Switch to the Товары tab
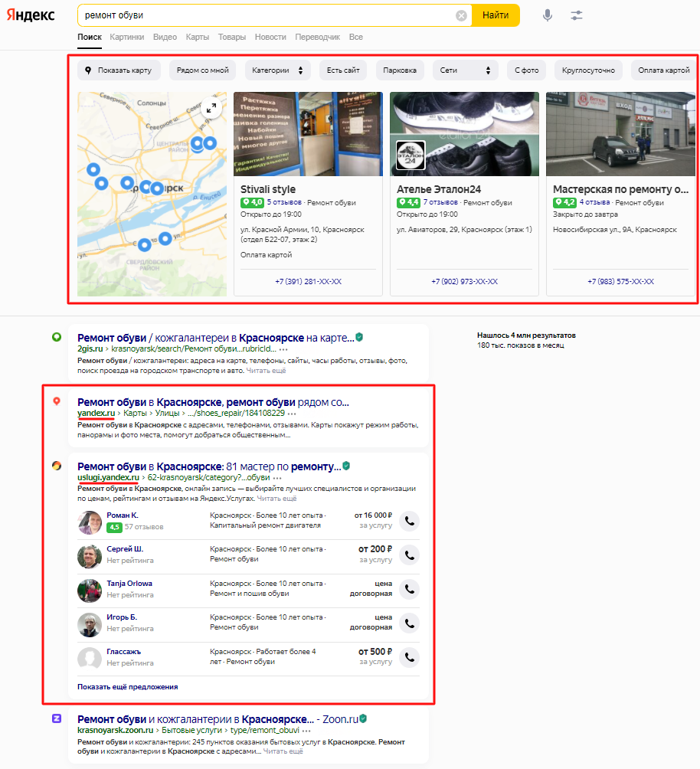700x769 pixels. point(232,38)
